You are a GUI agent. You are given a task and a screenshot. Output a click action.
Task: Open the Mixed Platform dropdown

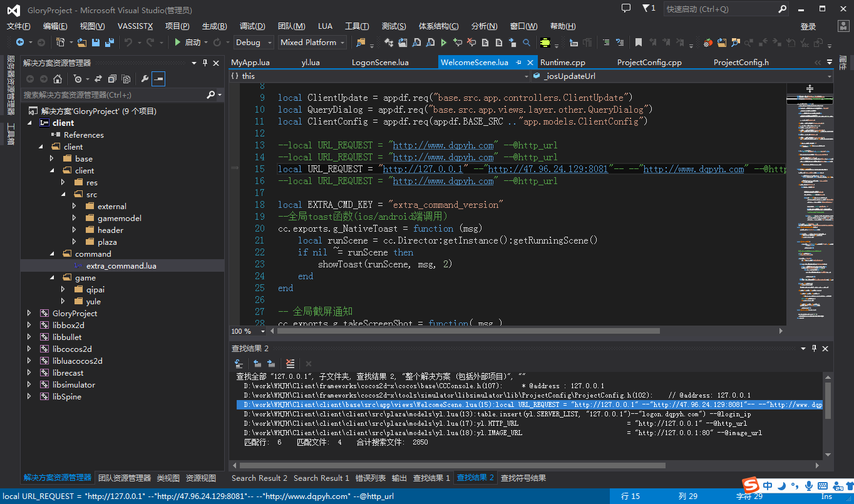coord(312,43)
